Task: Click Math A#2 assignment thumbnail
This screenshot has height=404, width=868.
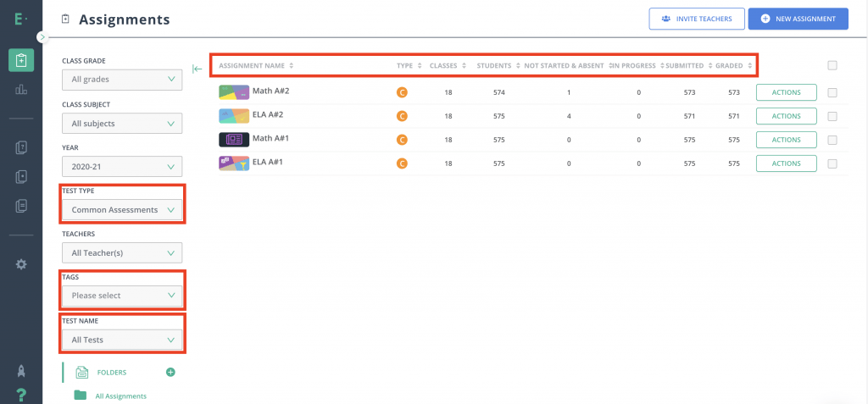Action: point(234,92)
